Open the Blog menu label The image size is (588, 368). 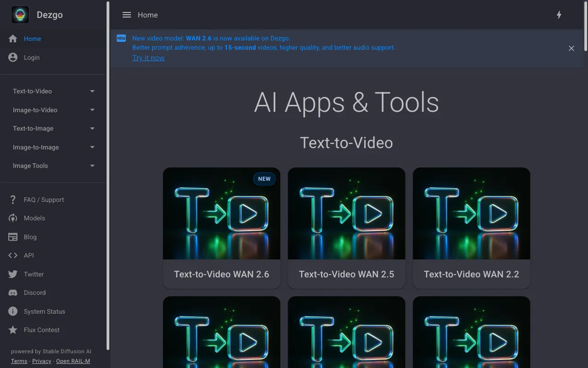coord(30,237)
